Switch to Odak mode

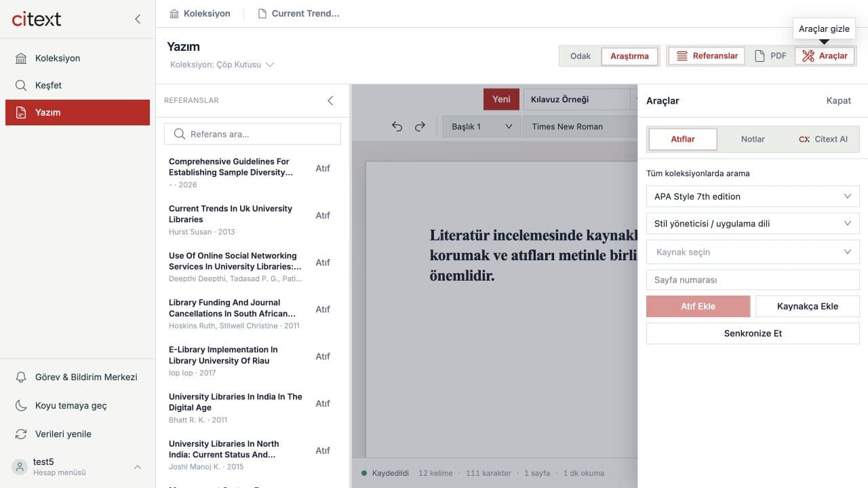point(580,56)
